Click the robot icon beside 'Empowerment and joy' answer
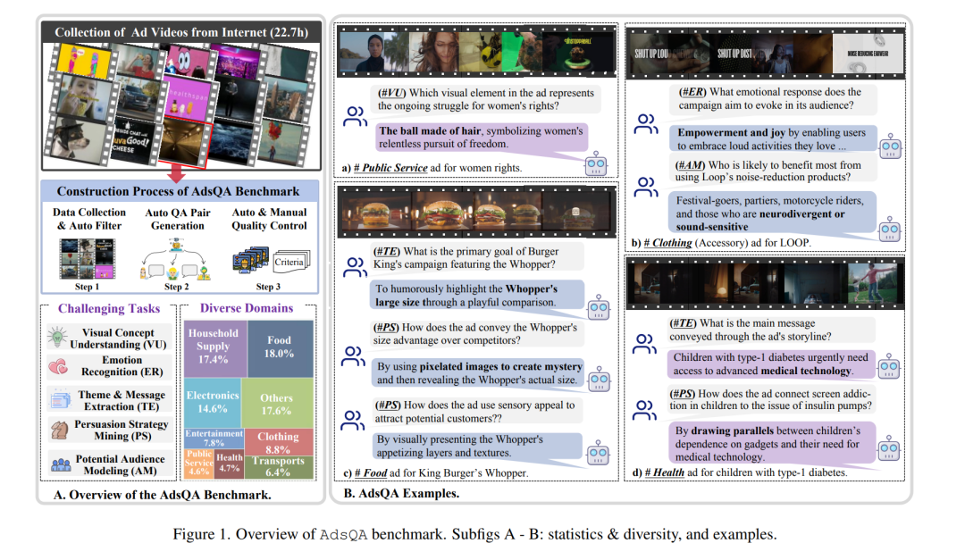Viewport: 965px width, 560px height. [x=890, y=147]
